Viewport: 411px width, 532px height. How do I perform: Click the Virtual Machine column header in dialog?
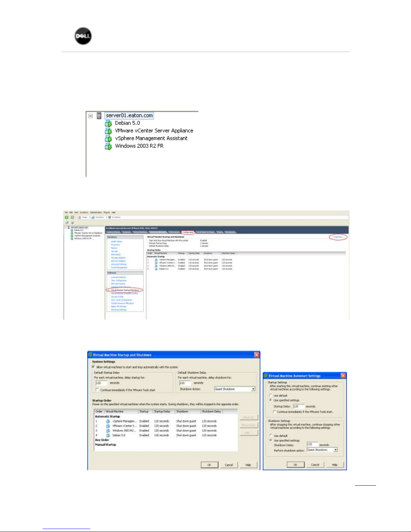[x=121, y=411]
